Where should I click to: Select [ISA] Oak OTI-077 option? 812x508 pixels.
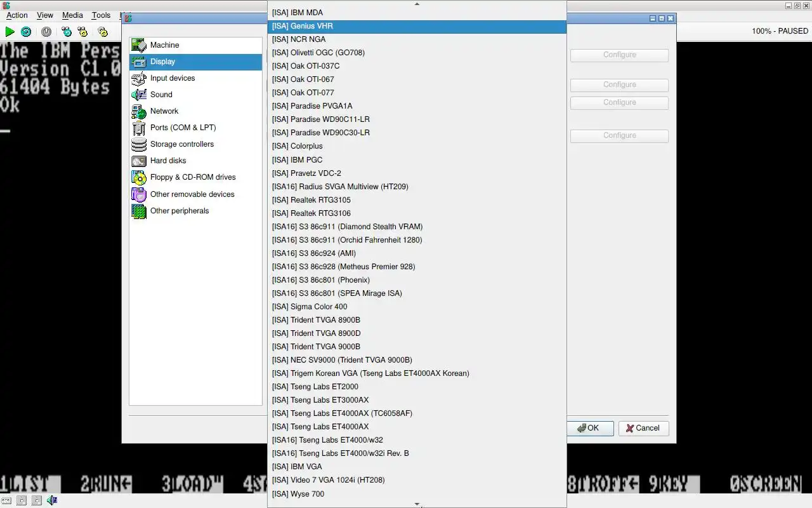click(x=417, y=93)
